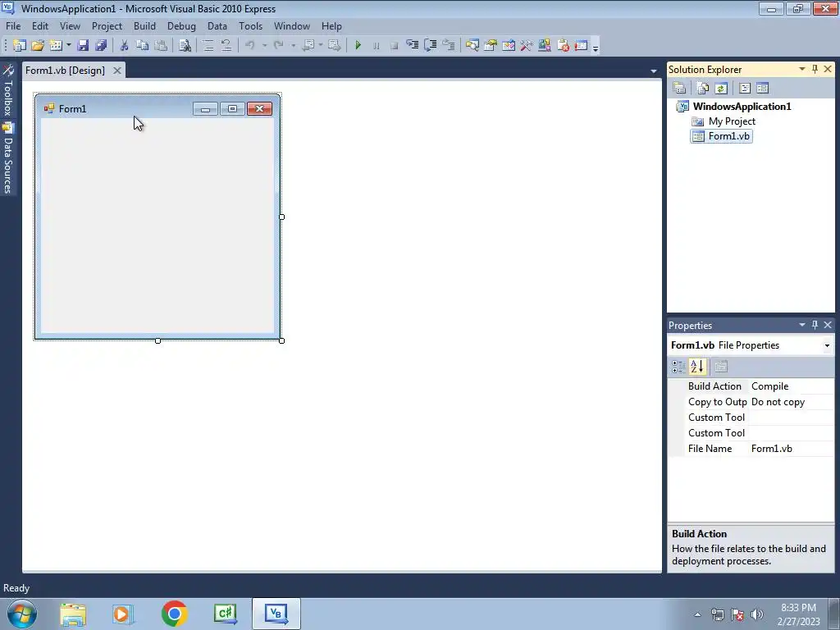This screenshot has height=630, width=840.
Task: Select WindowsApplication1 project node
Action: (742, 106)
